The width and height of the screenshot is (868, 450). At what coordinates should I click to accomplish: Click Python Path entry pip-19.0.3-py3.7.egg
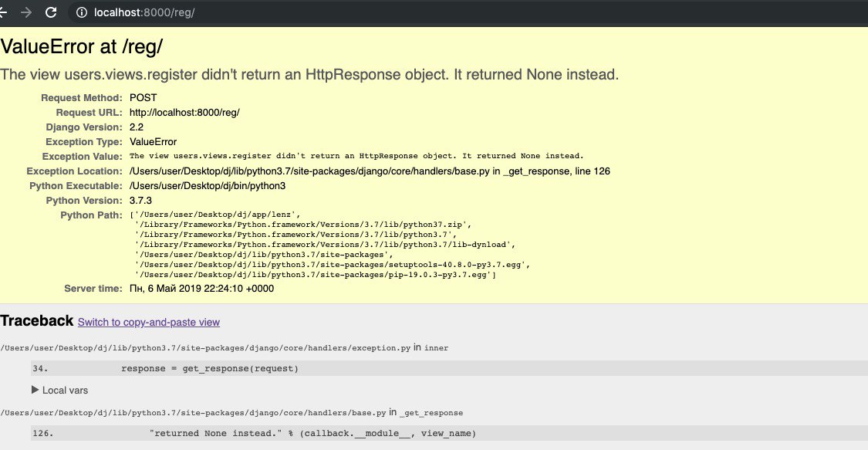click(316, 275)
